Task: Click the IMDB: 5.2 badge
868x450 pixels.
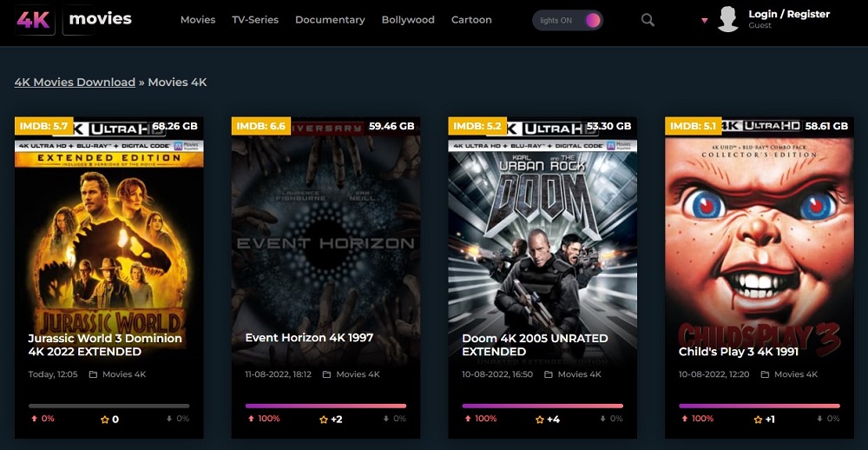Action: coord(477,126)
